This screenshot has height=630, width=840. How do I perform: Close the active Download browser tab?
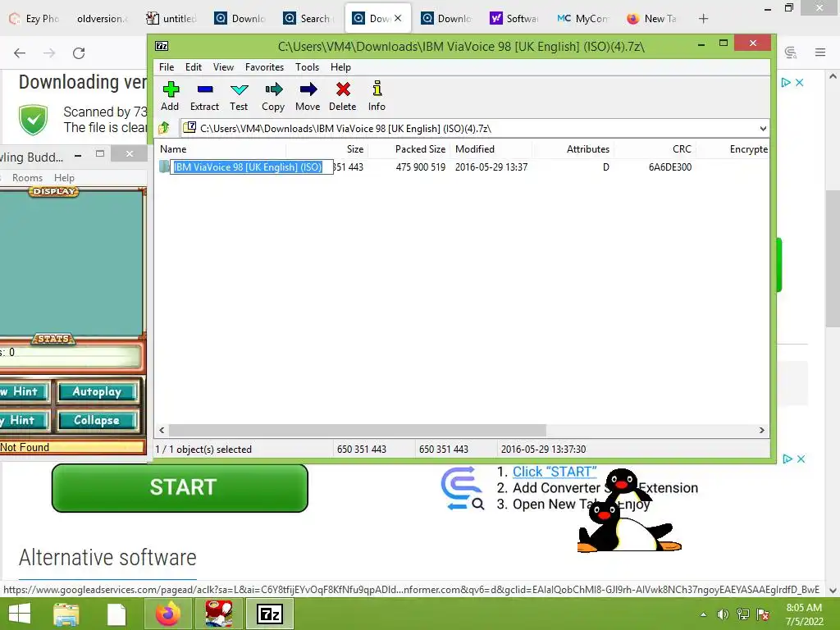(398, 18)
